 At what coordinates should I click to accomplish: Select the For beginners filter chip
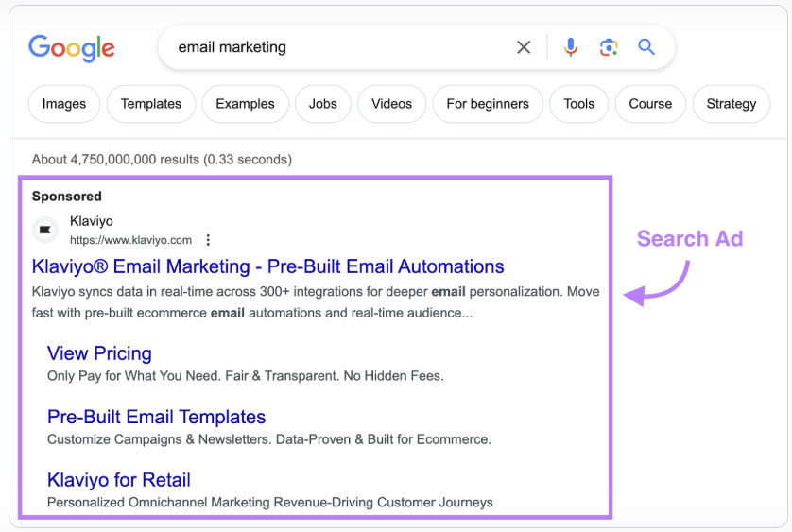[x=488, y=104]
